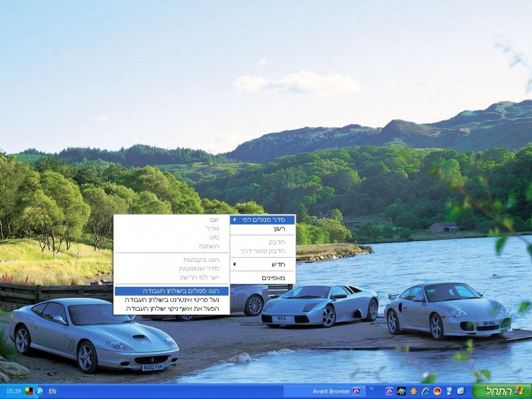Click the גודל sort option
532x399 pixels.
click(x=172, y=228)
